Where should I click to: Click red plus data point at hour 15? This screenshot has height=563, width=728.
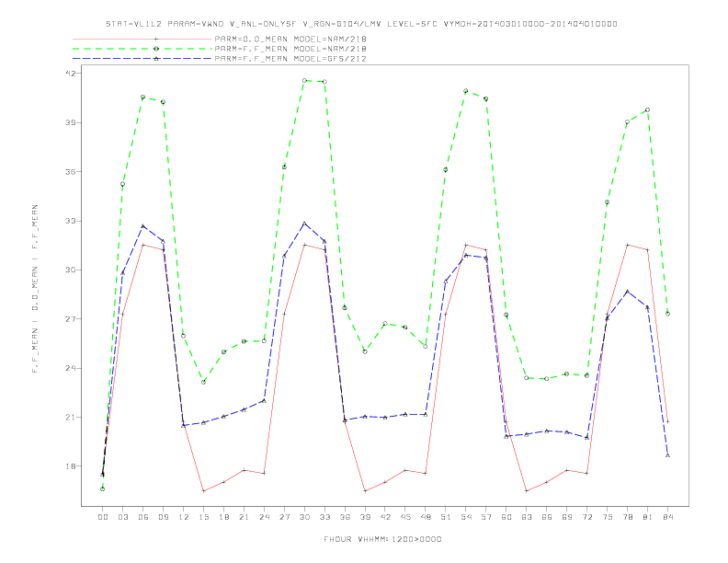(x=203, y=491)
